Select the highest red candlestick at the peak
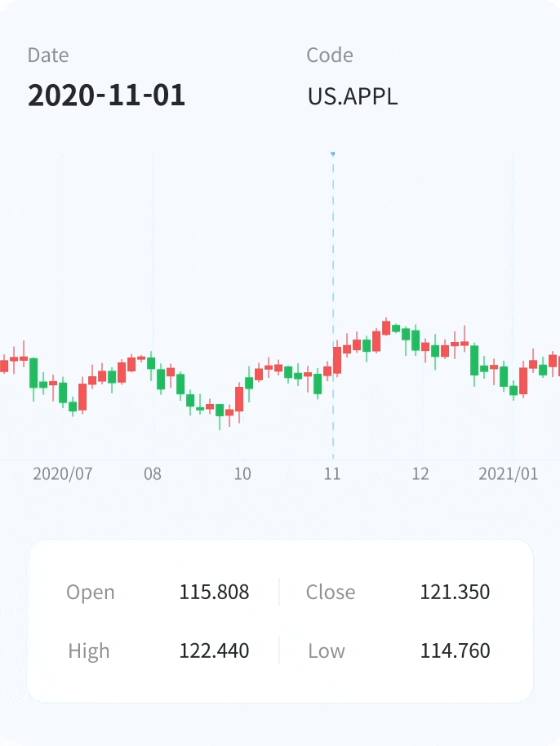Screen dimensions: 560x746 [x=386, y=327]
